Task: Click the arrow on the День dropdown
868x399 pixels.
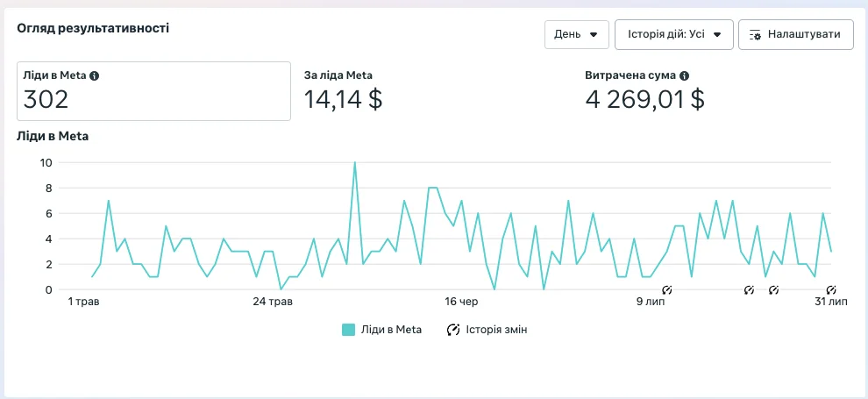Action: (594, 35)
